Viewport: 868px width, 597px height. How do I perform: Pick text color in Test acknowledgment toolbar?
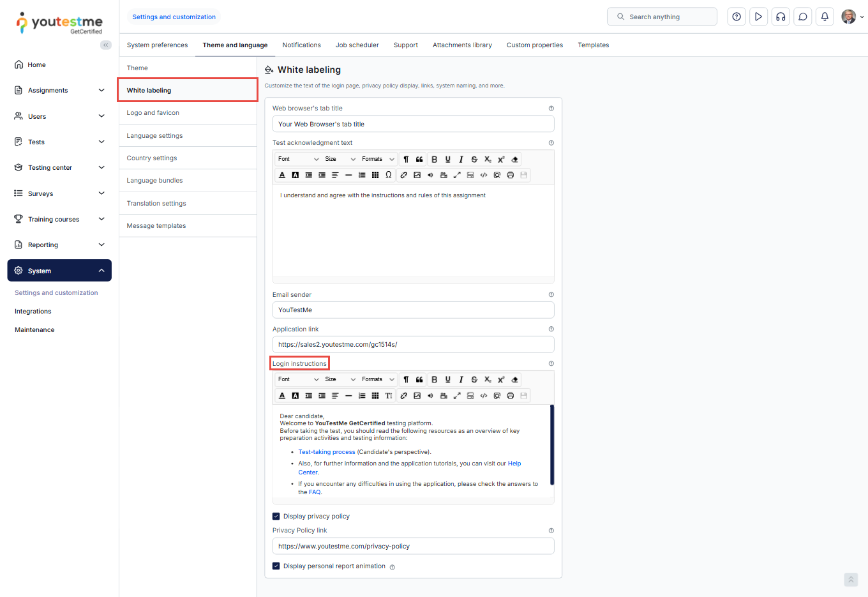click(282, 175)
